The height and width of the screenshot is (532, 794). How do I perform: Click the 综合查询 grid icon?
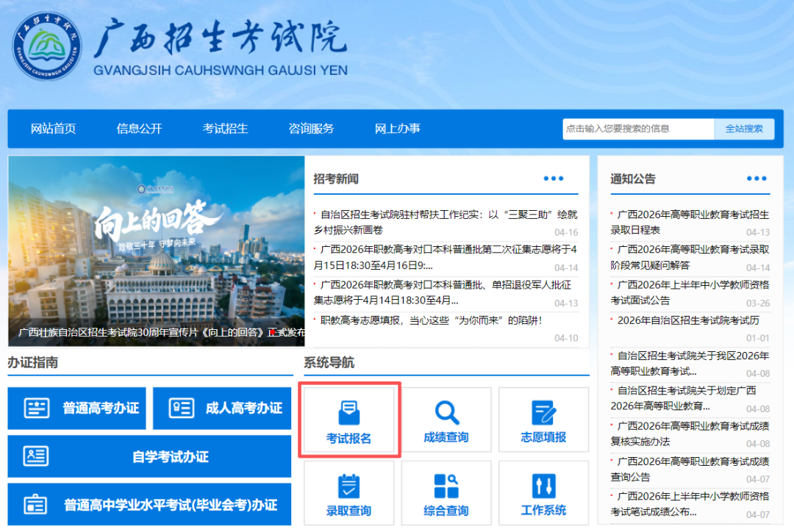(x=447, y=486)
